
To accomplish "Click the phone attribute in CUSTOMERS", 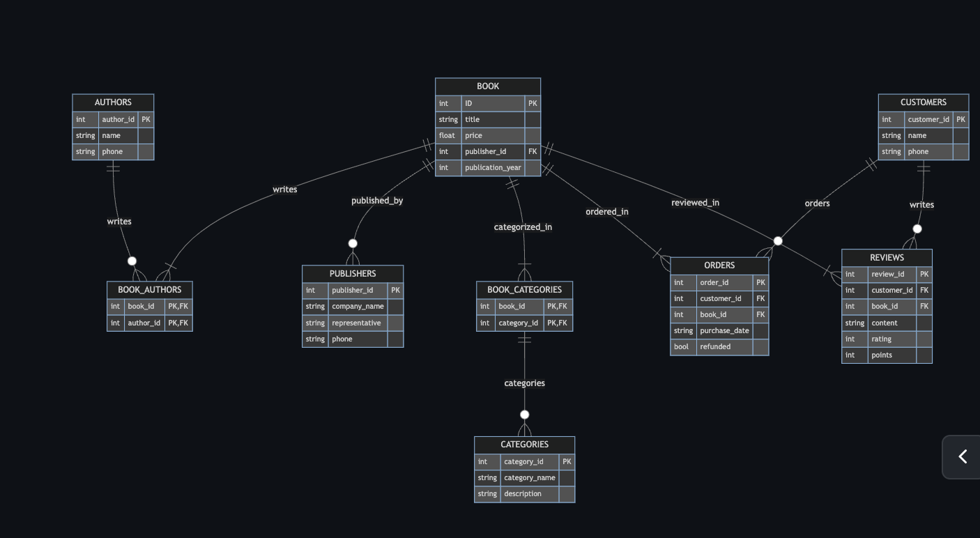I will click(x=928, y=152).
